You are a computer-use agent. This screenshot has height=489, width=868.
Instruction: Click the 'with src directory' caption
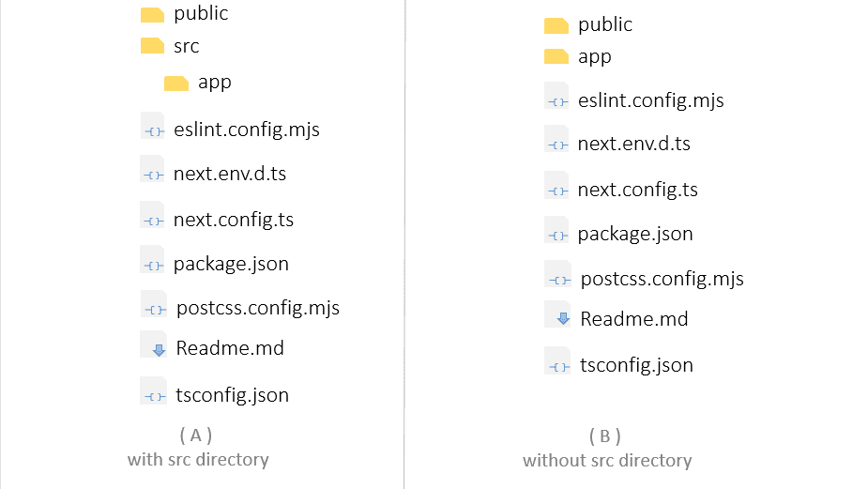pos(198,460)
